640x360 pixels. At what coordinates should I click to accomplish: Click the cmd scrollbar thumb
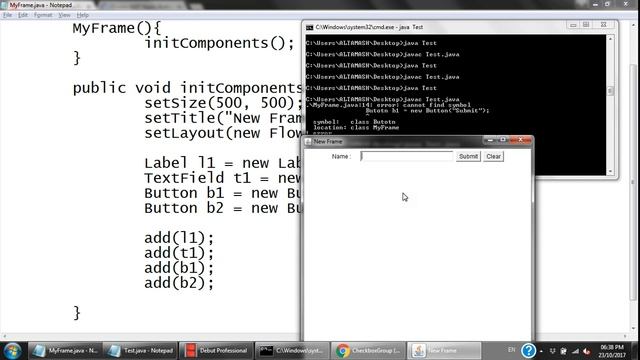pyautogui.click(x=611, y=91)
